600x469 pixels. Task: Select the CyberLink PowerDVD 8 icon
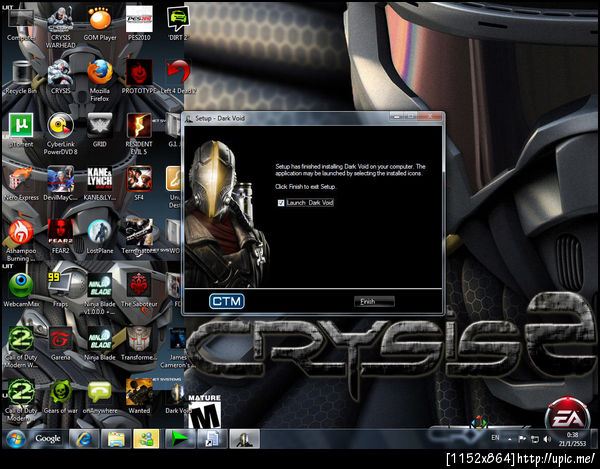pos(60,134)
